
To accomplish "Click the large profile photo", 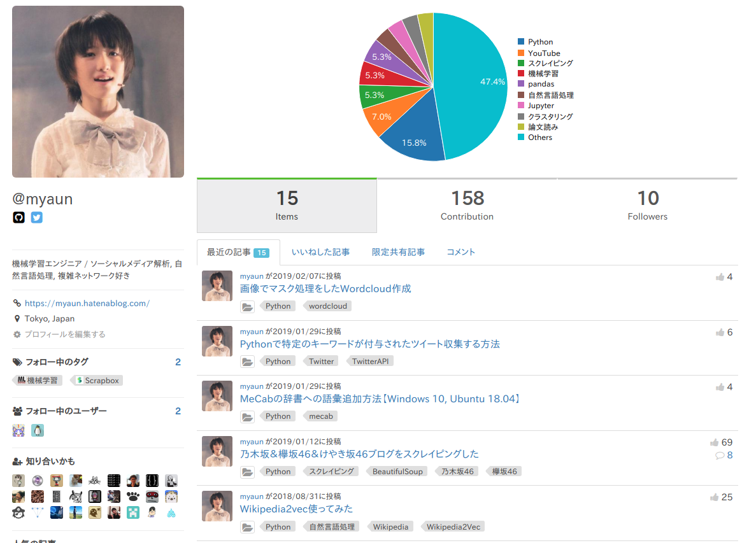I will point(98,92).
